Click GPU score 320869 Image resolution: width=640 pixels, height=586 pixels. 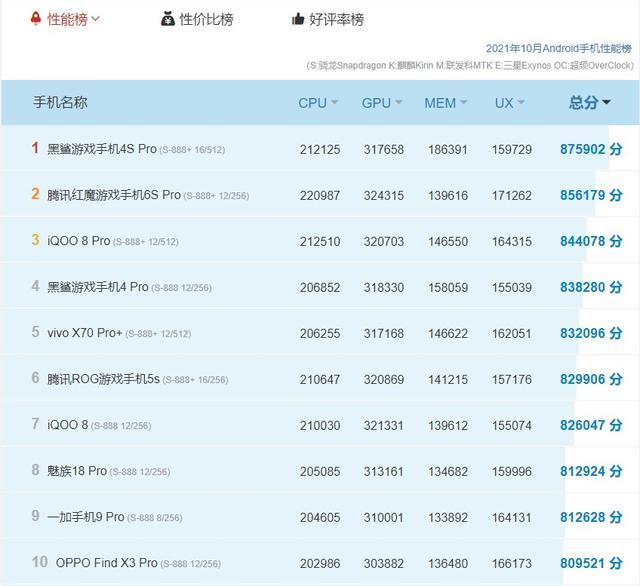[384, 380]
